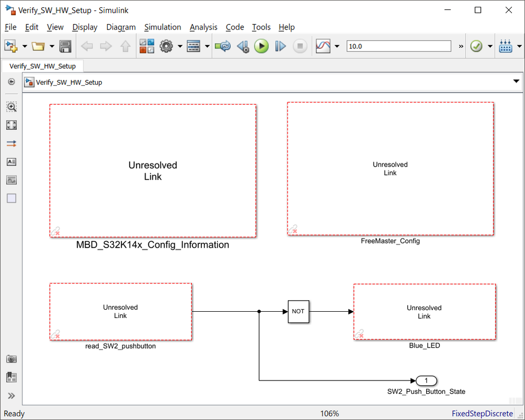
Task: Click the Screenshot camera icon
Action: coord(12,359)
